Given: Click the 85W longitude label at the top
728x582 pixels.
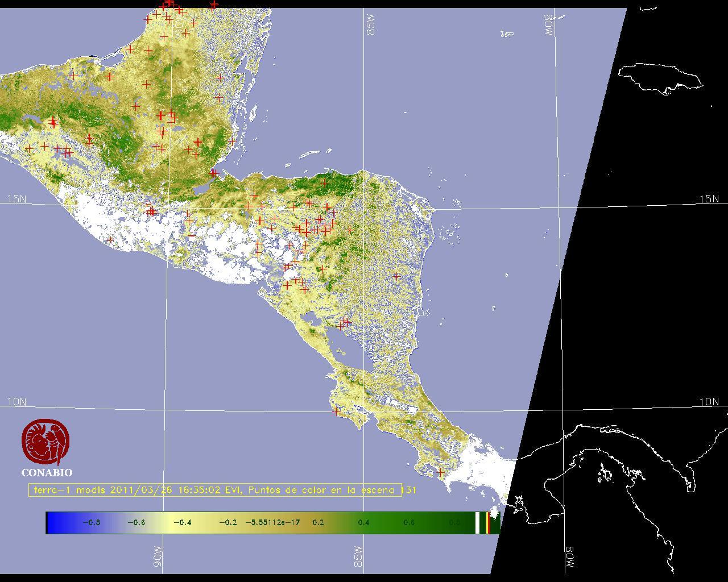Looking at the screenshot, I should (371, 25).
